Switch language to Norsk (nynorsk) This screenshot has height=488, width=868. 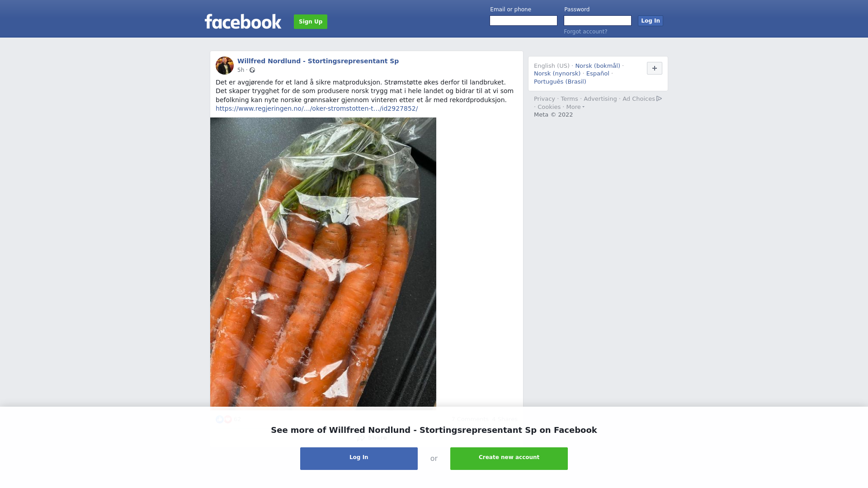tap(557, 74)
